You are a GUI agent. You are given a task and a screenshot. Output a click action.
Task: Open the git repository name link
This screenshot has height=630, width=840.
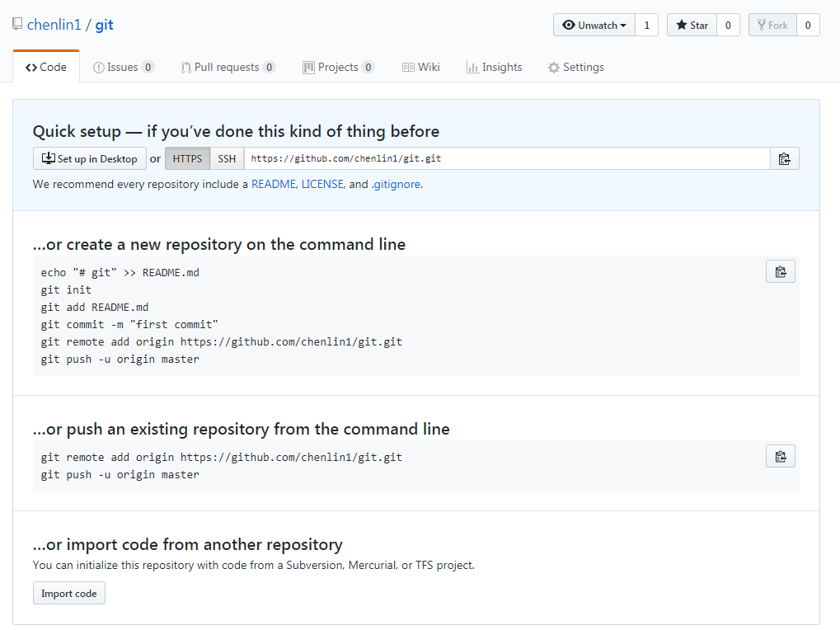pyautogui.click(x=105, y=25)
